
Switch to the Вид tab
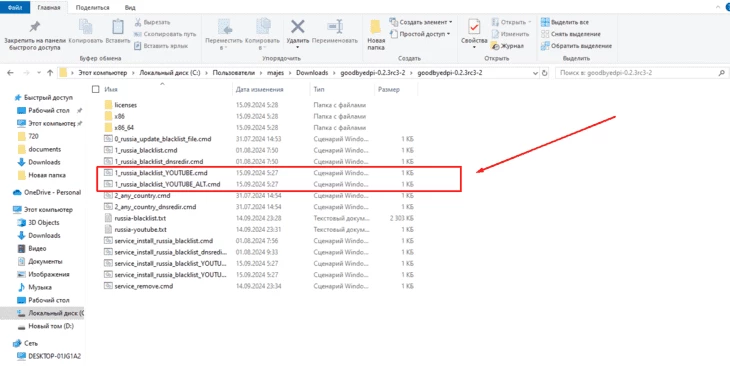(x=130, y=7)
